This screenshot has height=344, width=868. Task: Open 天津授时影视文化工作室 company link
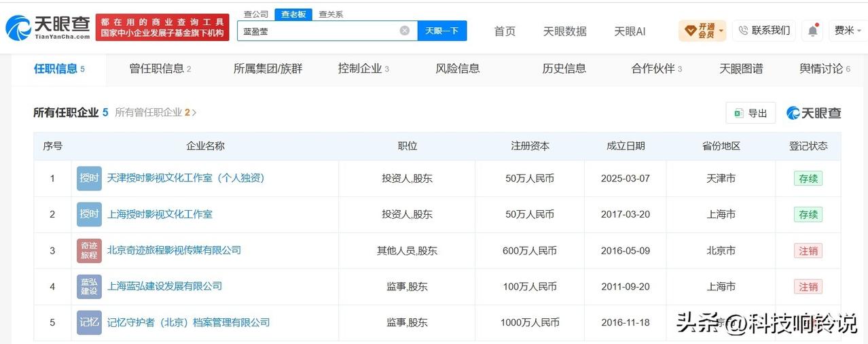pos(185,178)
